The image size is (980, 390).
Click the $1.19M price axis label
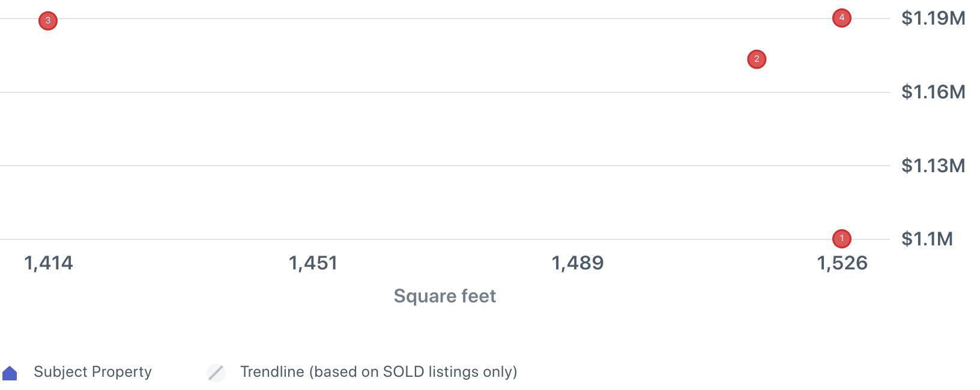pyautogui.click(x=933, y=18)
